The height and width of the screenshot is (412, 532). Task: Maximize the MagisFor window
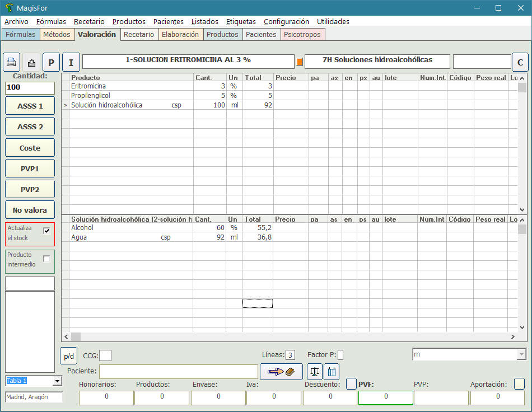[x=498, y=8]
